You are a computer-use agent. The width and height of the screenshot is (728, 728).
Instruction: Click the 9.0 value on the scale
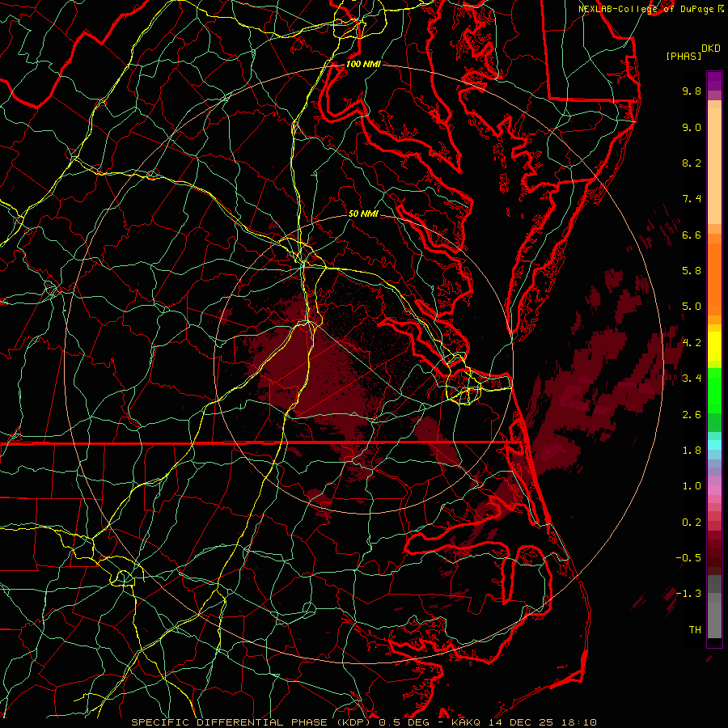coord(692,127)
